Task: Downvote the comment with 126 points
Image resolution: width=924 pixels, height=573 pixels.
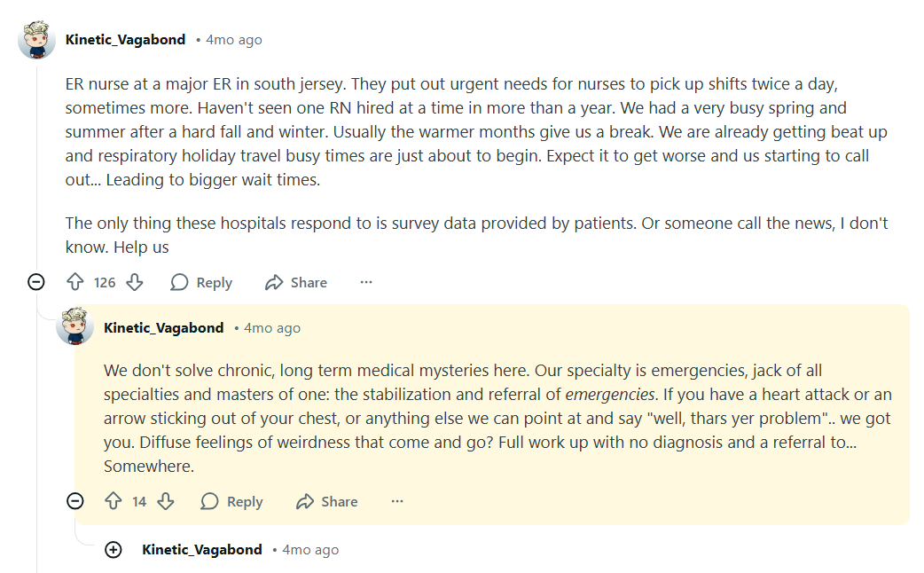Action: (135, 282)
